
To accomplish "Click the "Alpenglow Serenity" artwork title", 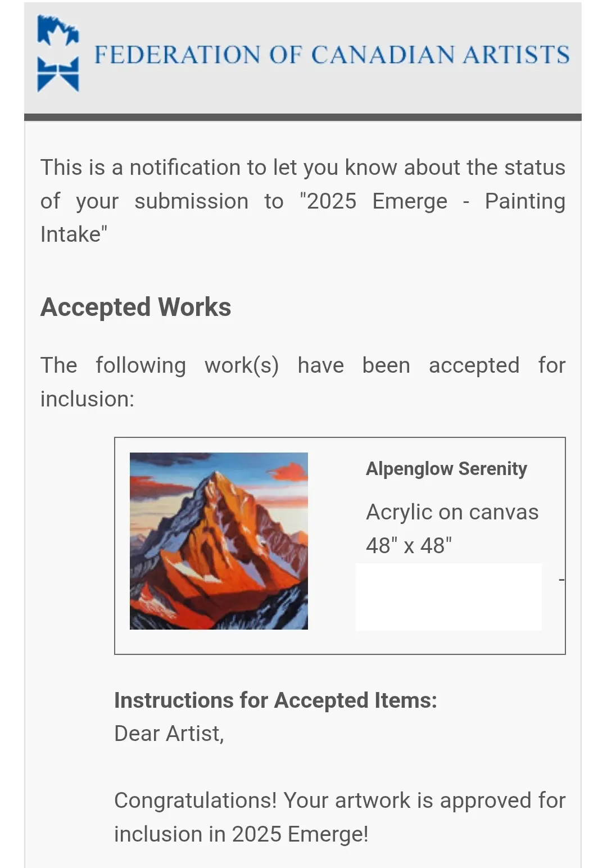I will [x=446, y=469].
